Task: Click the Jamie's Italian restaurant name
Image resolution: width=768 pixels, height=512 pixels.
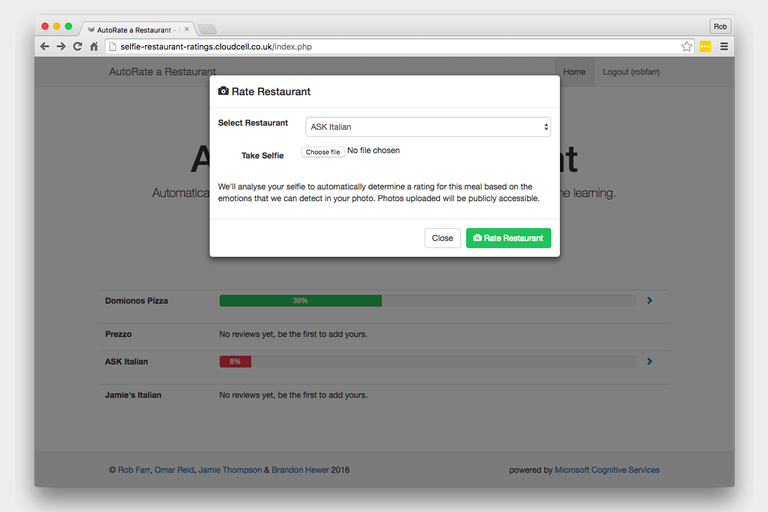Action: [x=133, y=395]
